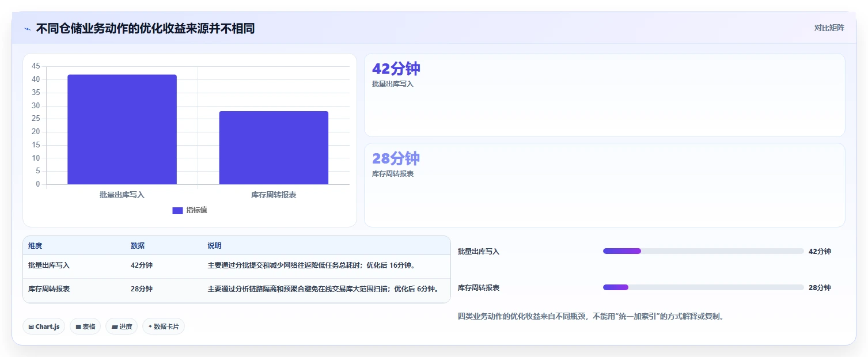
Task: Click the Chart.js tag chip
Action: coord(44,326)
